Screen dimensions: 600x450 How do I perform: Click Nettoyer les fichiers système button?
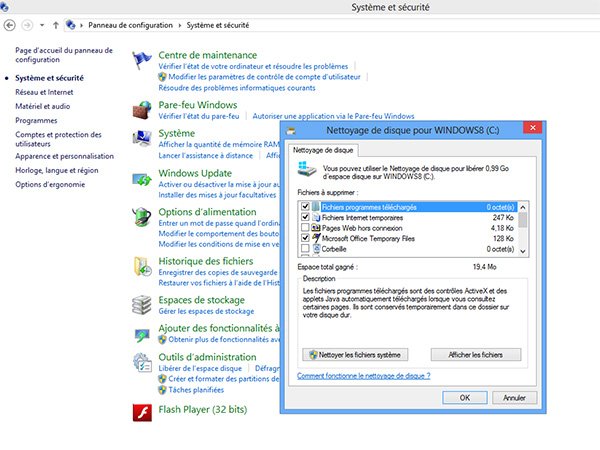click(x=355, y=355)
